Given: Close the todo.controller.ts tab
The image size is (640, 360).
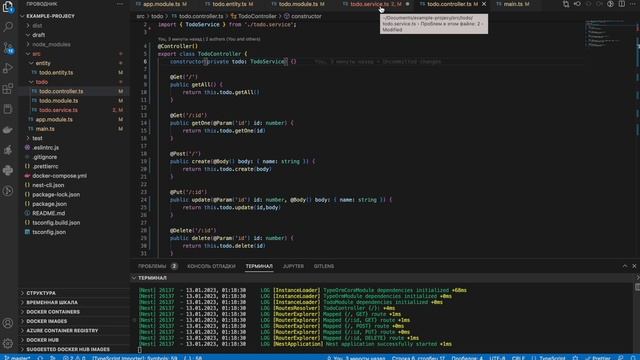Looking at the screenshot, I should click(x=484, y=4).
